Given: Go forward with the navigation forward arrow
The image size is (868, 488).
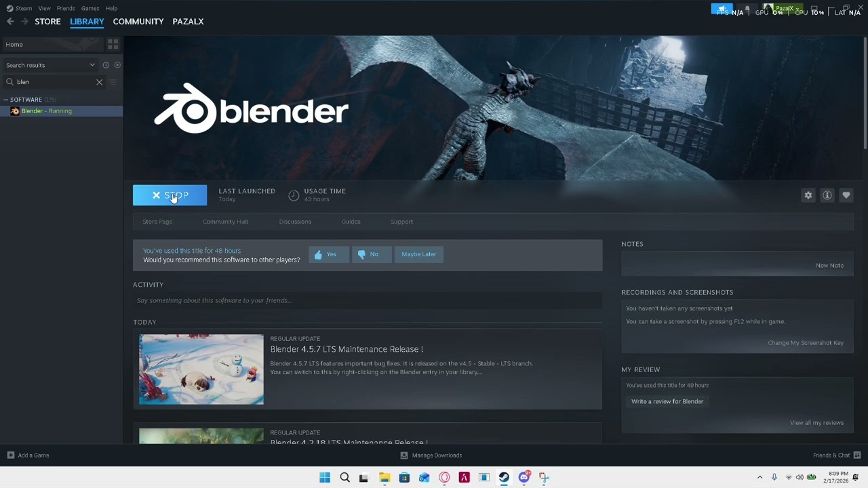Looking at the screenshot, I should [x=24, y=22].
